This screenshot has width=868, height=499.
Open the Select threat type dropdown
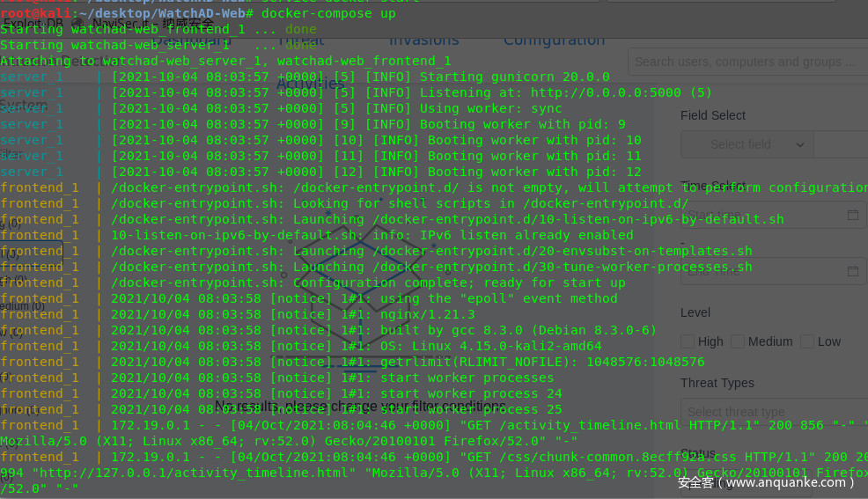coord(773,412)
